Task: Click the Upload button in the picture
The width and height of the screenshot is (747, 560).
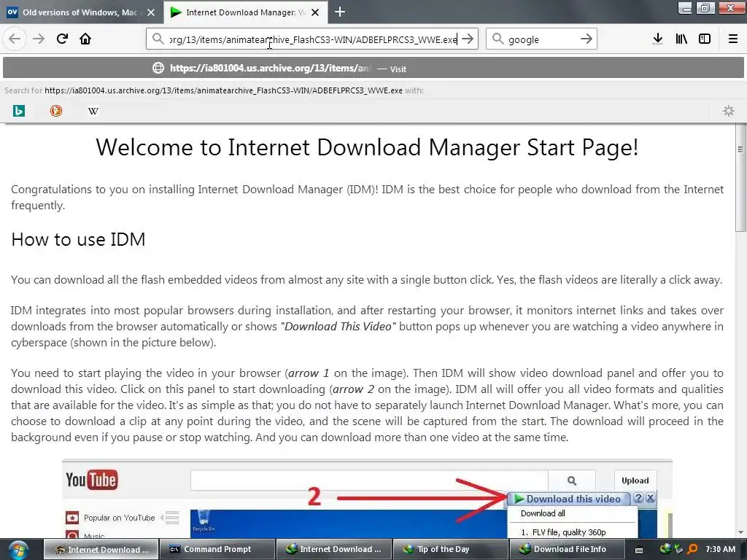Action: point(635,481)
